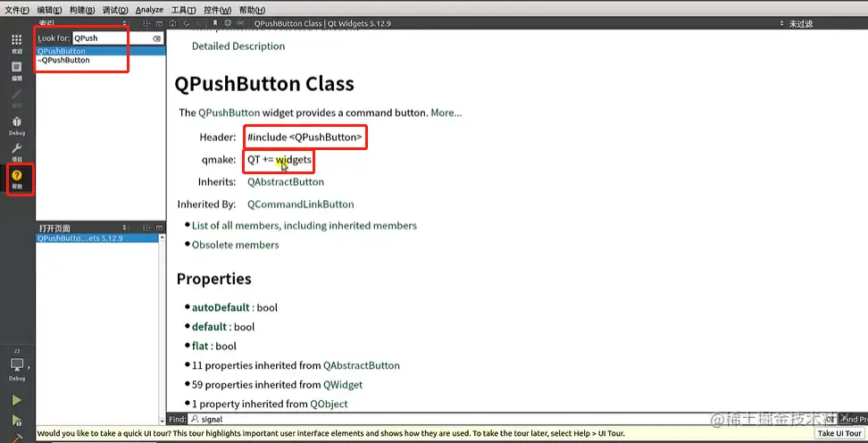Click #include <QPushButton> header text
The width and height of the screenshot is (868, 443).
(305, 138)
